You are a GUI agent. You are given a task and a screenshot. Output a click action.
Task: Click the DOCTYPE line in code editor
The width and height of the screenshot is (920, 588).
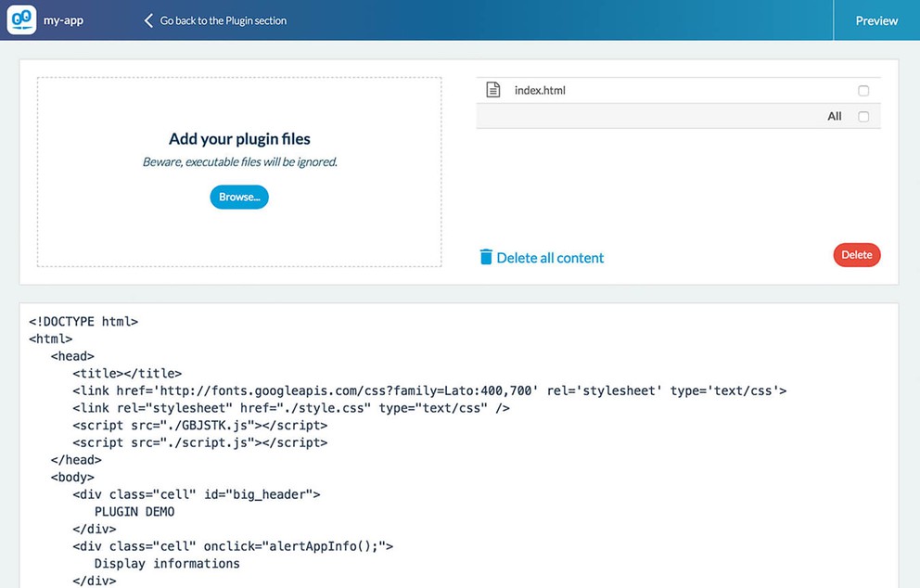(x=83, y=322)
